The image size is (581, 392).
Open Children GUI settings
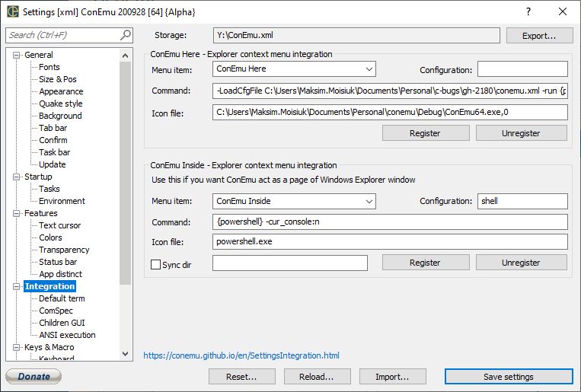click(x=62, y=323)
